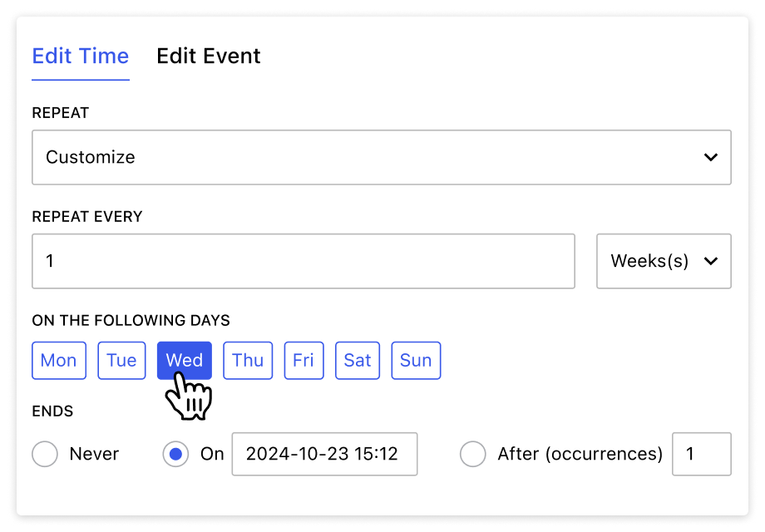This screenshot has width=765, height=532.
Task: Enable the Sun day button
Action: tap(416, 360)
